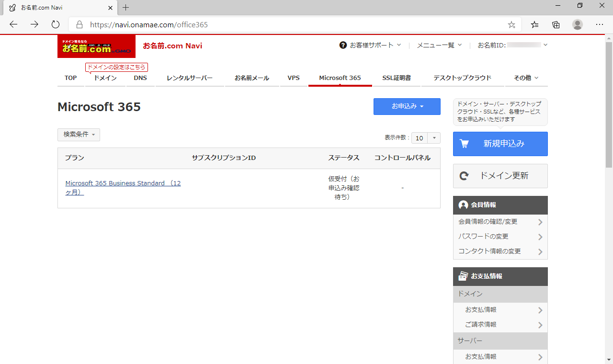Reload the page with refresh icon
The height and width of the screenshot is (364, 613).
click(56, 24)
